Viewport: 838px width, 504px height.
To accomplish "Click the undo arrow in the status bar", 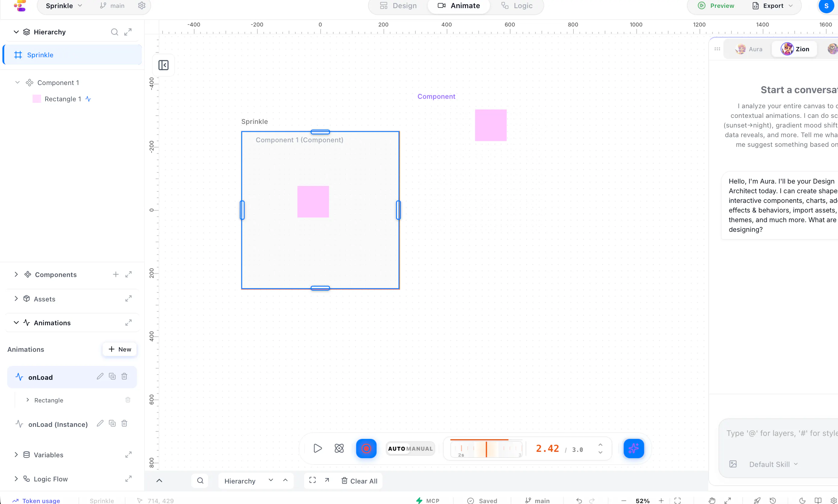I will 579,501.
